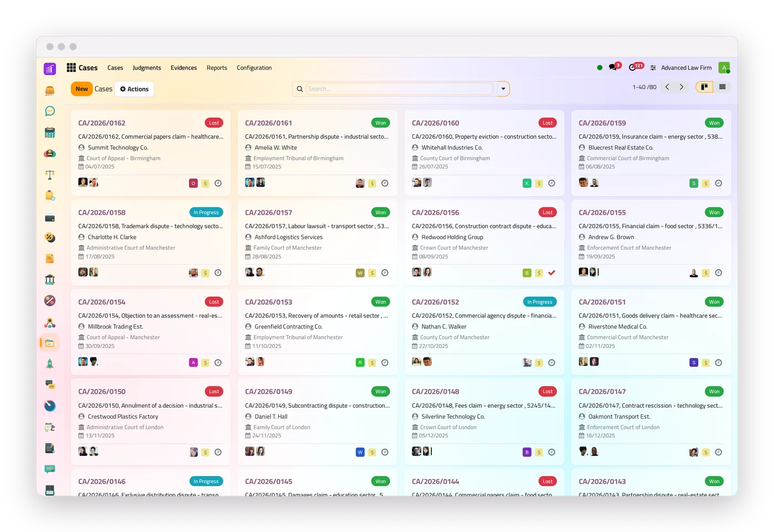Image resolution: width=774 pixels, height=532 pixels.
Task: Open the scales of justice sidebar app
Action: click(x=50, y=175)
